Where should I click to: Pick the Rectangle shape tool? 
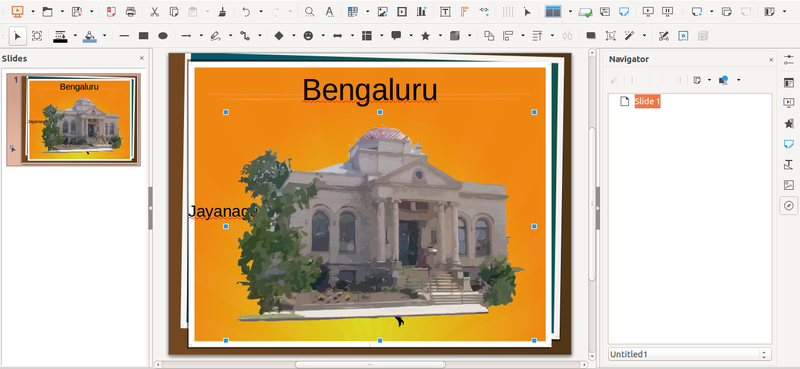(x=143, y=36)
